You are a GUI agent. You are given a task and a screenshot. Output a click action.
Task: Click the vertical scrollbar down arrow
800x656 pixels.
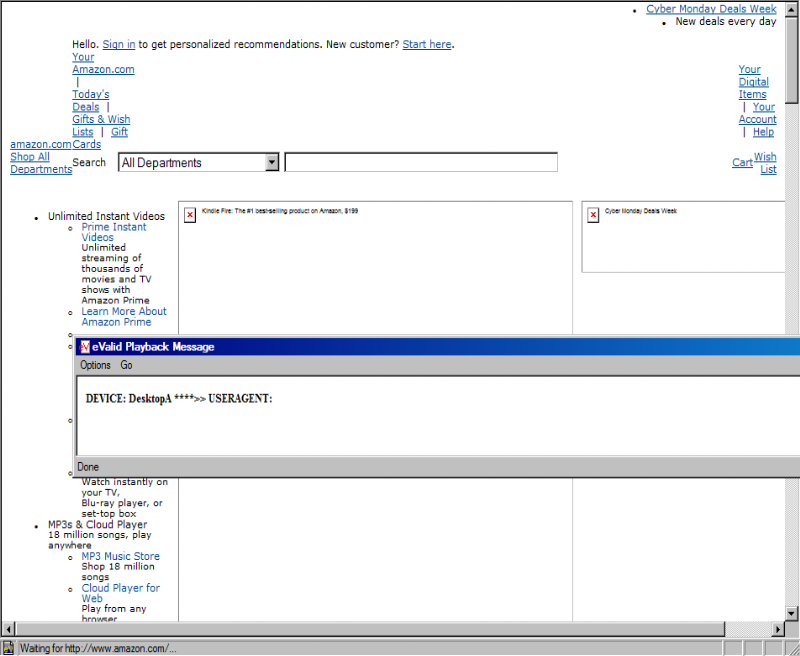click(792, 613)
